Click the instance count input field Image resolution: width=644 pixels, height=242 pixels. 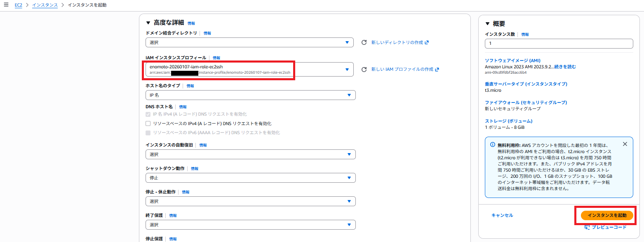(559, 44)
